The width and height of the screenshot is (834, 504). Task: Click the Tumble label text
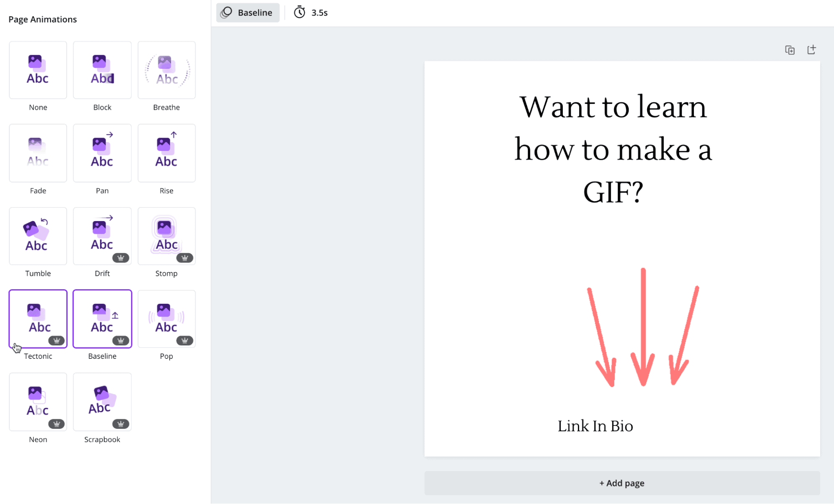coord(38,273)
